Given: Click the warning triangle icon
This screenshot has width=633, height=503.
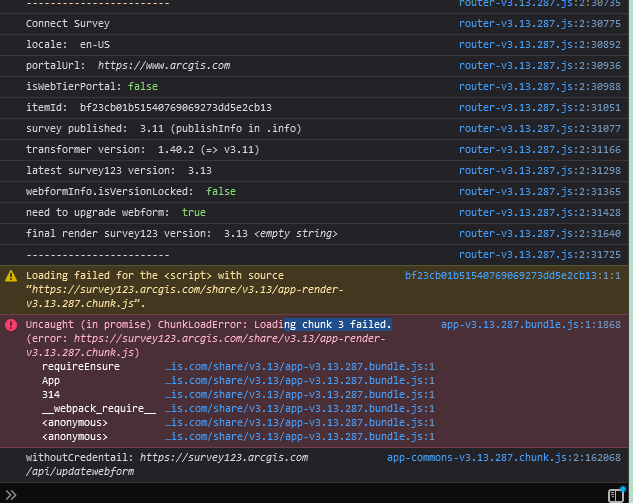Looking at the screenshot, I should click(x=11, y=275).
